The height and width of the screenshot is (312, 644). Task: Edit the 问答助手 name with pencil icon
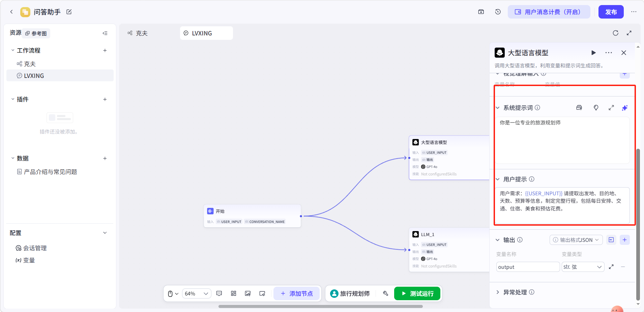[x=69, y=12]
